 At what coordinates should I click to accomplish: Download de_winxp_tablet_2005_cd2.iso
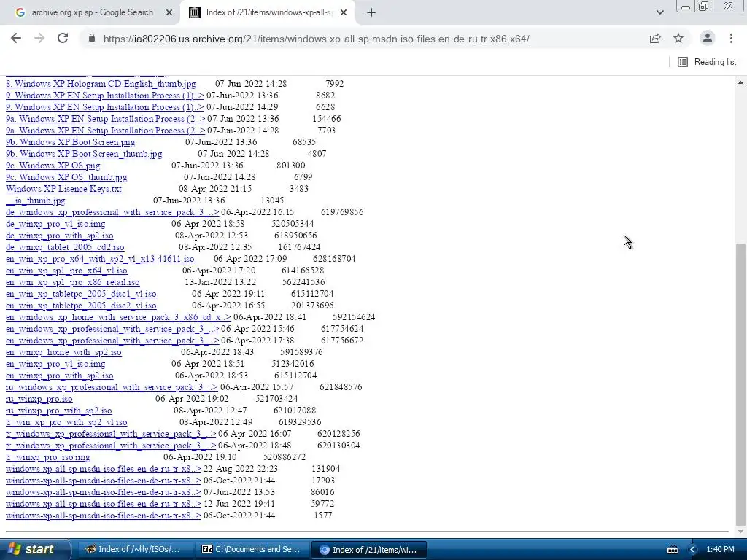[65, 247]
